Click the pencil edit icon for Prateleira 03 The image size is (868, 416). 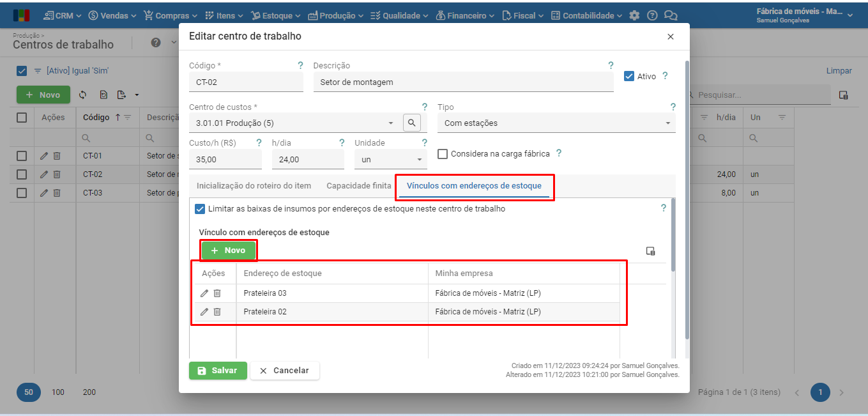(204, 293)
